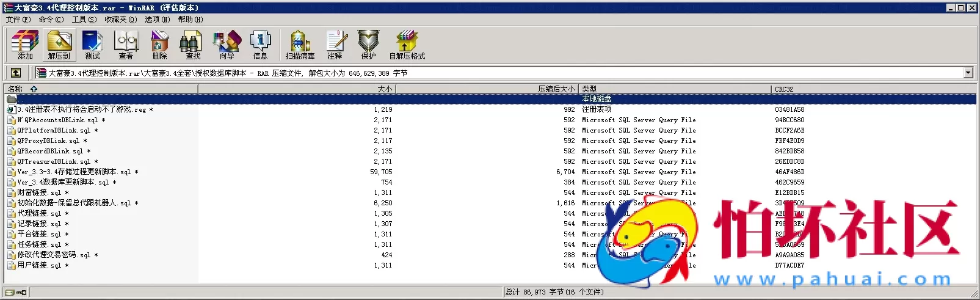
Task: Open the 工具(S) menu
Action: tap(84, 20)
